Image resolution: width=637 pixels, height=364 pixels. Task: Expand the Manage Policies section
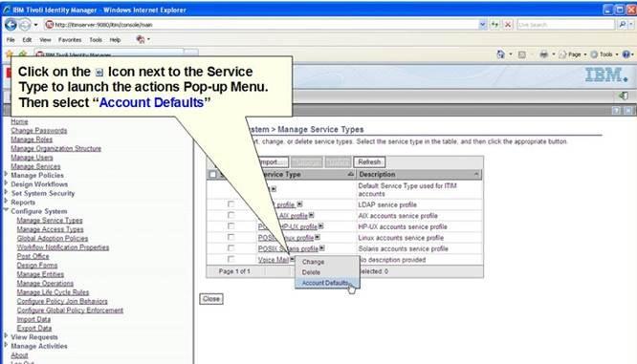[6, 175]
